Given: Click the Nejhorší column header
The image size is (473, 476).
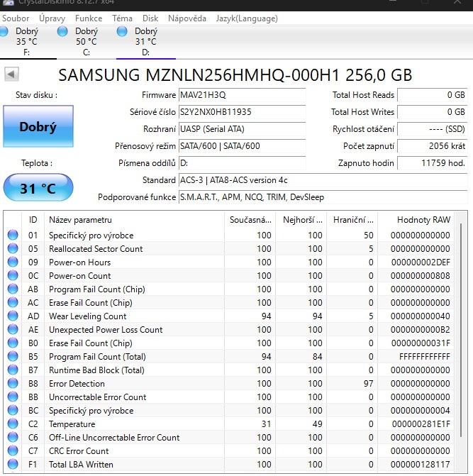Looking at the screenshot, I should 301,219.
